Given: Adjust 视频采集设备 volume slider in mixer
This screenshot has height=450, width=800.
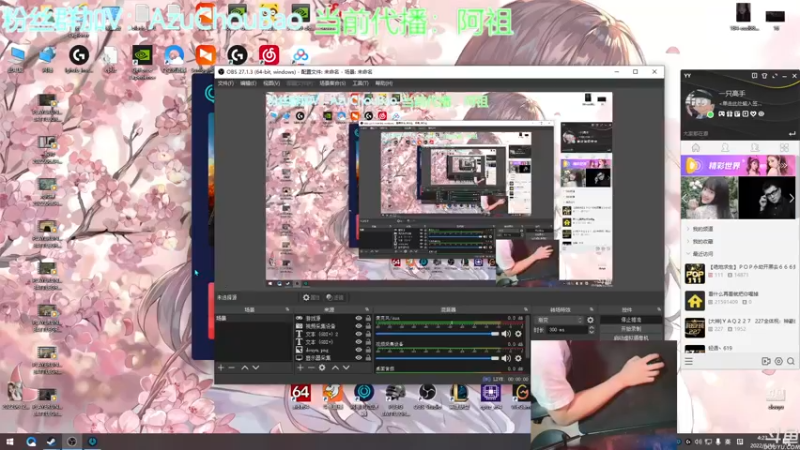Looking at the screenshot, I should point(438,358).
